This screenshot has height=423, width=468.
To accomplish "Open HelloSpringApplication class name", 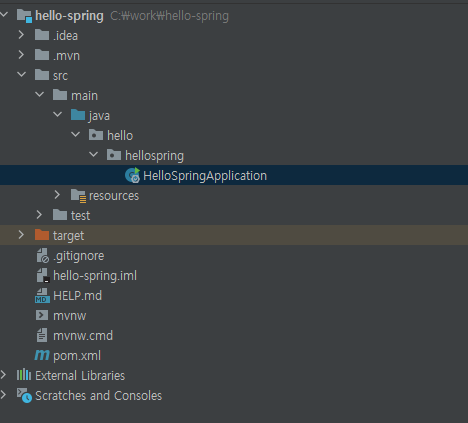I will pos(205,176).
